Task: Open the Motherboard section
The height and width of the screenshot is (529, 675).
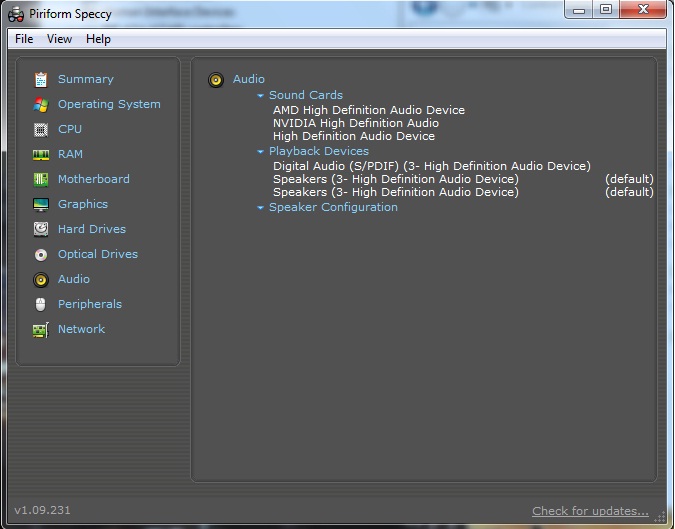Action: pos(94,179)
